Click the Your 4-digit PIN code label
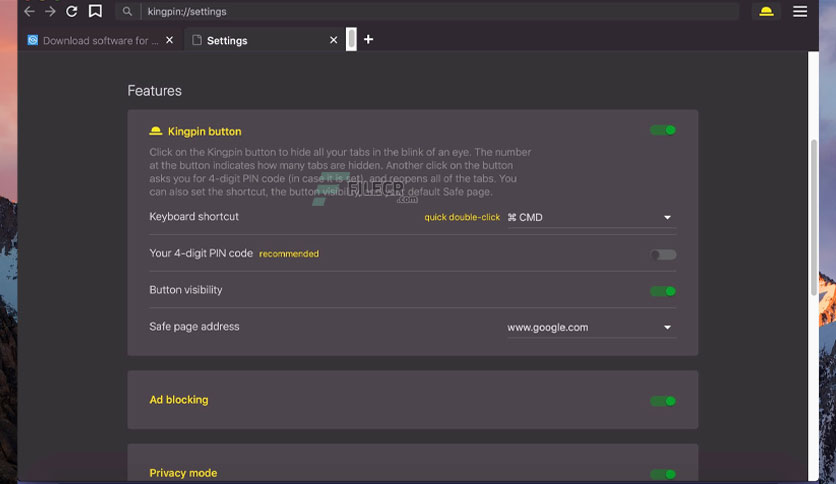The height and width of the screenshot is (484, 836). click(x=201, y=253)
